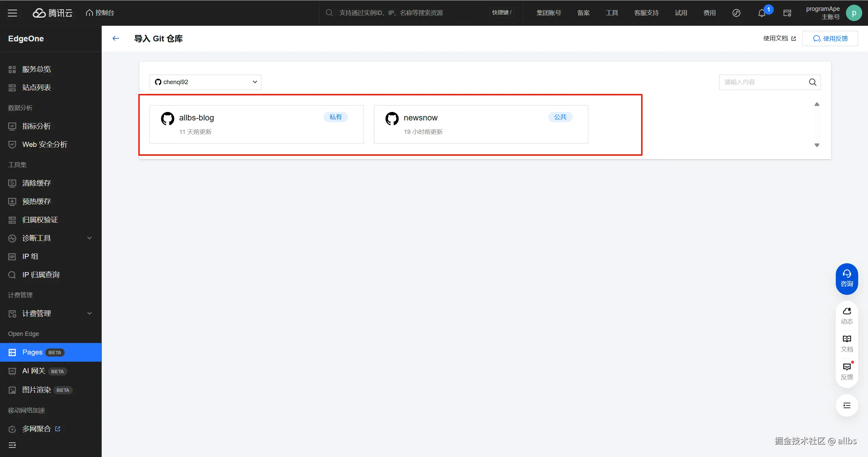This screenshot has height=457, width=868.
Task: Click the repository list scroll down arrow
Action: click(x=817, y=145)
